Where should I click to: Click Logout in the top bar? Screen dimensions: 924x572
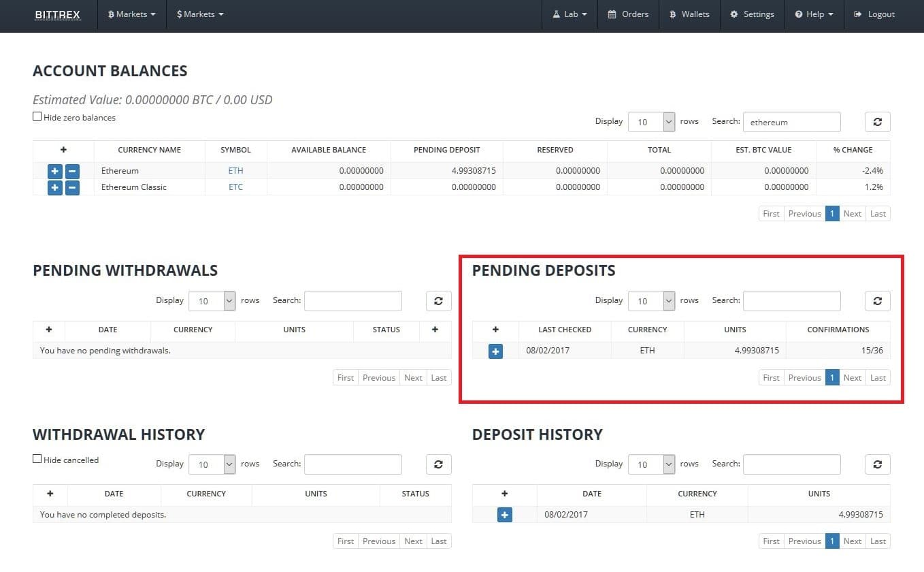pos(874,14)
